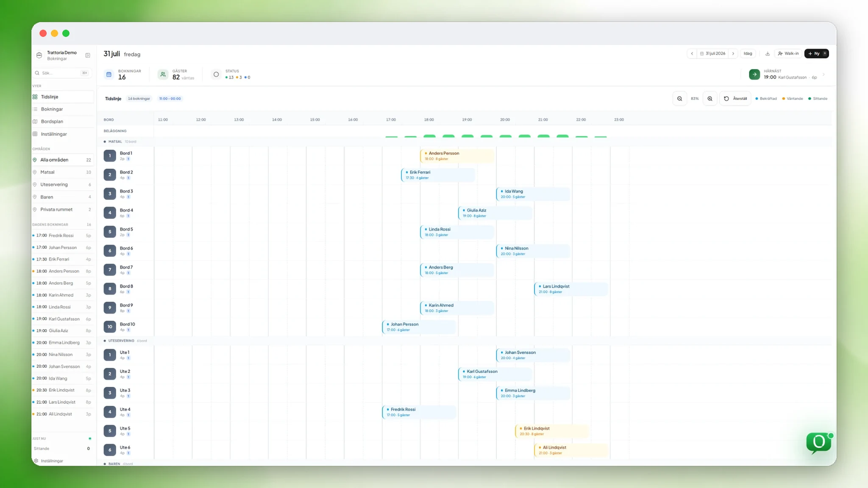The height and width of the screenshot is (488, 868).
Task: Filter by Privata rummet area
Action: click(63, 210)
